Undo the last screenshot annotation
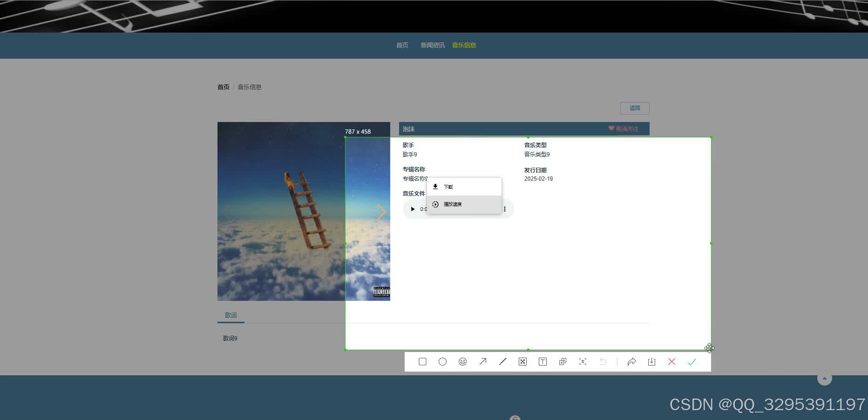Image resolution: width=868 pixels, height=420 pixels. [x=603, y=362]
